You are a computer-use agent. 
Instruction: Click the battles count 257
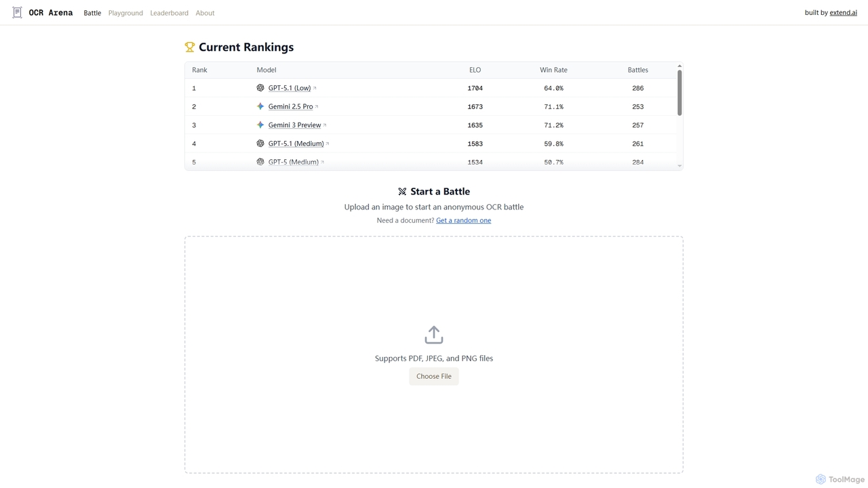pyautogui.click(x=637, y=125)
